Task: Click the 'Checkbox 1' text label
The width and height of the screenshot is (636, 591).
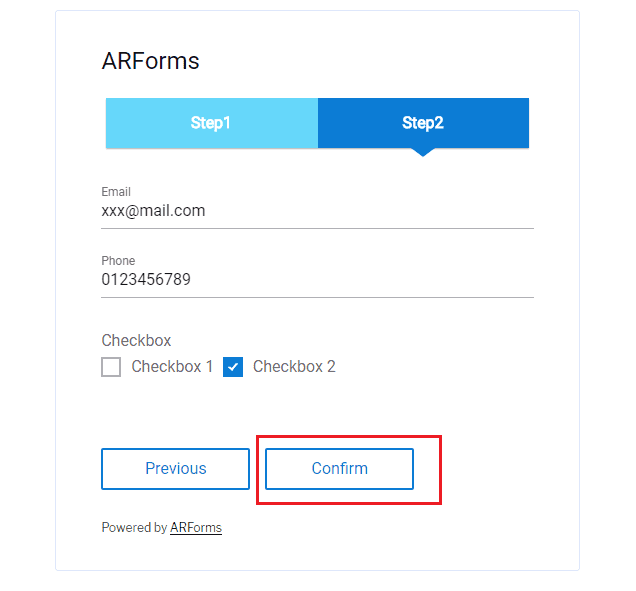Action: (x=172, y=367)
